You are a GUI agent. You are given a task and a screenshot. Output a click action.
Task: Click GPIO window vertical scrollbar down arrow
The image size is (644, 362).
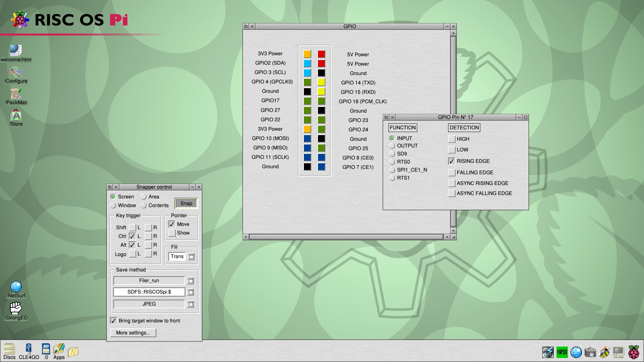tap(453, 231)
